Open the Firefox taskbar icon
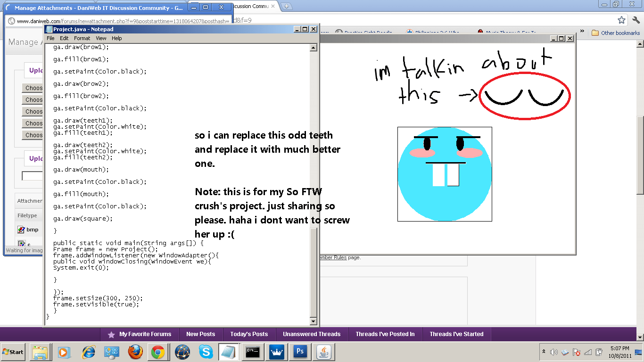 [x=135, y=352]
